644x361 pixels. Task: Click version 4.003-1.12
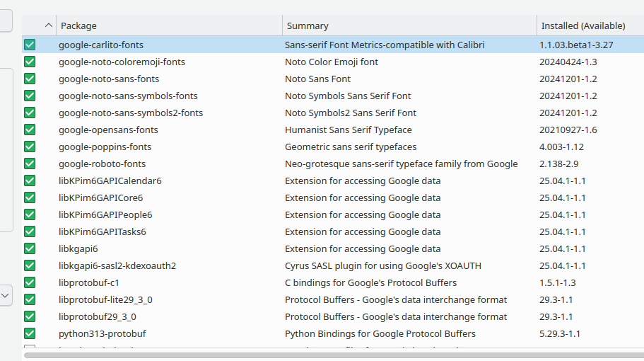pyautogui.click(x=561, y=147)
